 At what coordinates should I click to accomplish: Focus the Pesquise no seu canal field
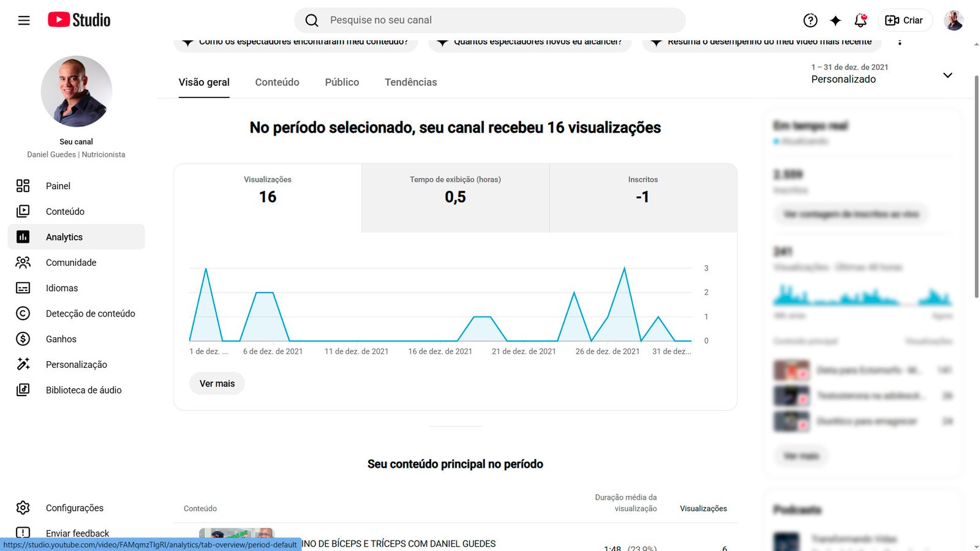490,20
